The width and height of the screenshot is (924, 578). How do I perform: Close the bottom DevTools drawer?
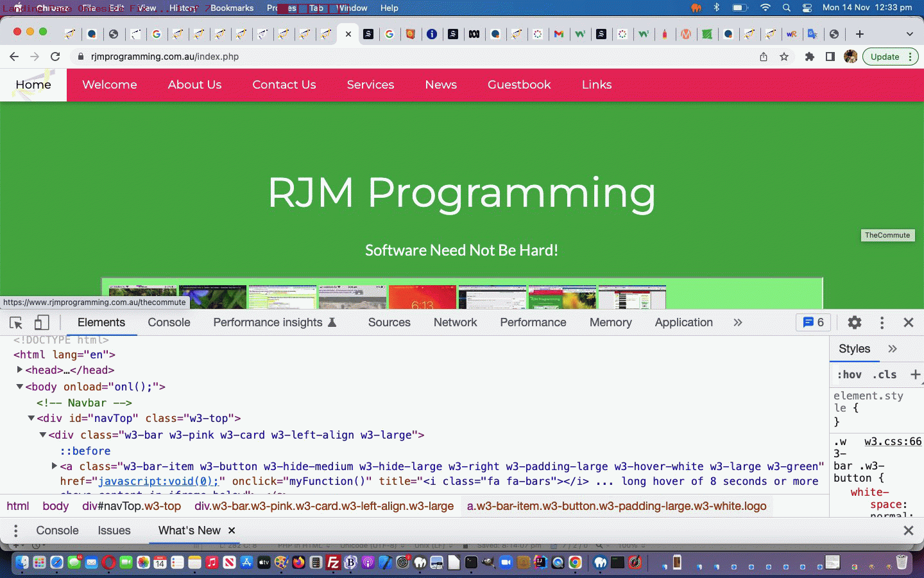click(909, 530)
